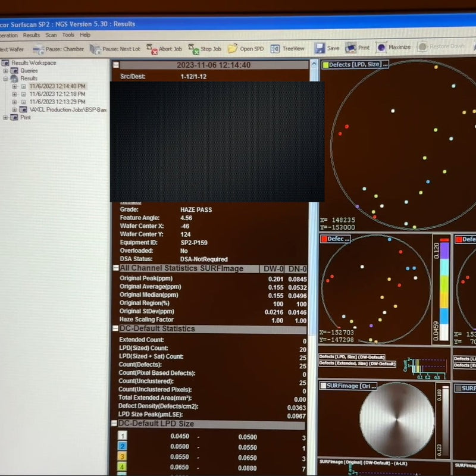Screen dimensions: 476x476
Task: Toggle the yellow Defects [LPD, Size] map checkbox
Action: 325,64
